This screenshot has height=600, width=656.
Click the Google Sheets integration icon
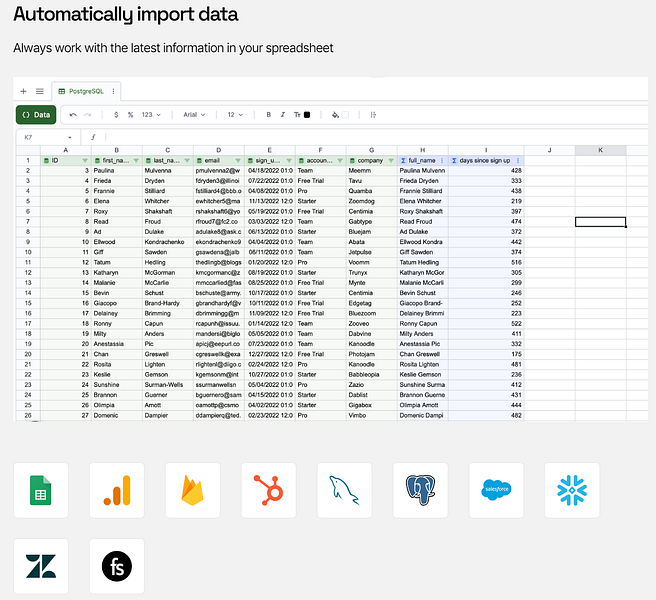coord(41,490)
